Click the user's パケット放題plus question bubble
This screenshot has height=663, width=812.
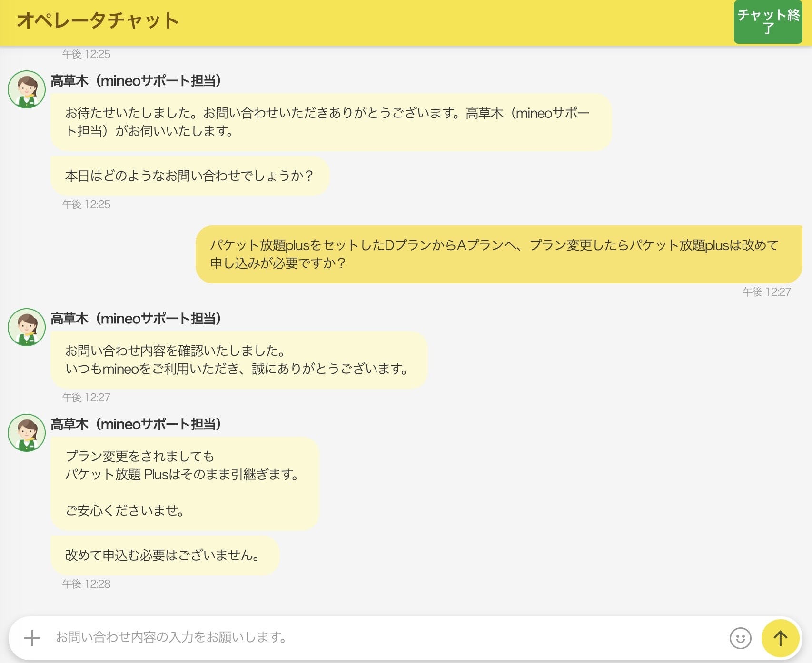coord(498,254)
